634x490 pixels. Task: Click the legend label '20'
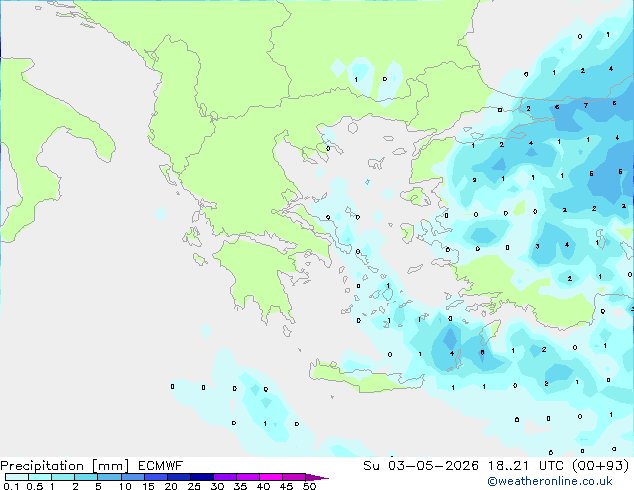171,486
